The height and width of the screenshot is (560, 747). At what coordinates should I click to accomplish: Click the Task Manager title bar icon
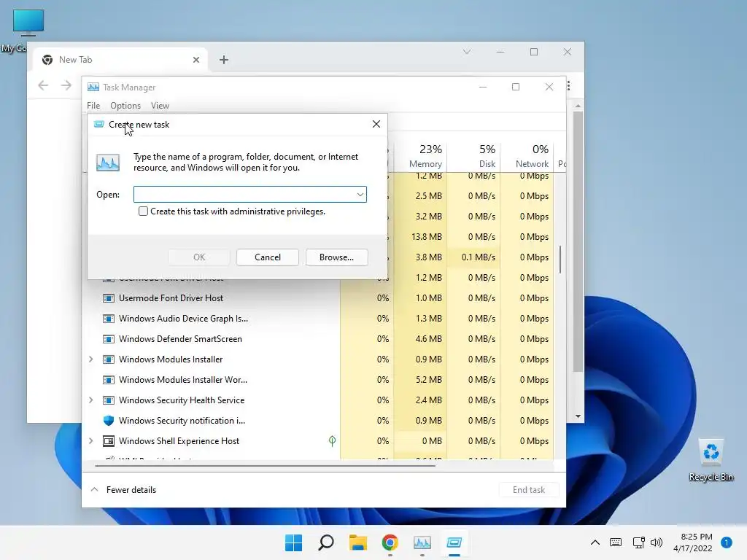tap(93, 87)
